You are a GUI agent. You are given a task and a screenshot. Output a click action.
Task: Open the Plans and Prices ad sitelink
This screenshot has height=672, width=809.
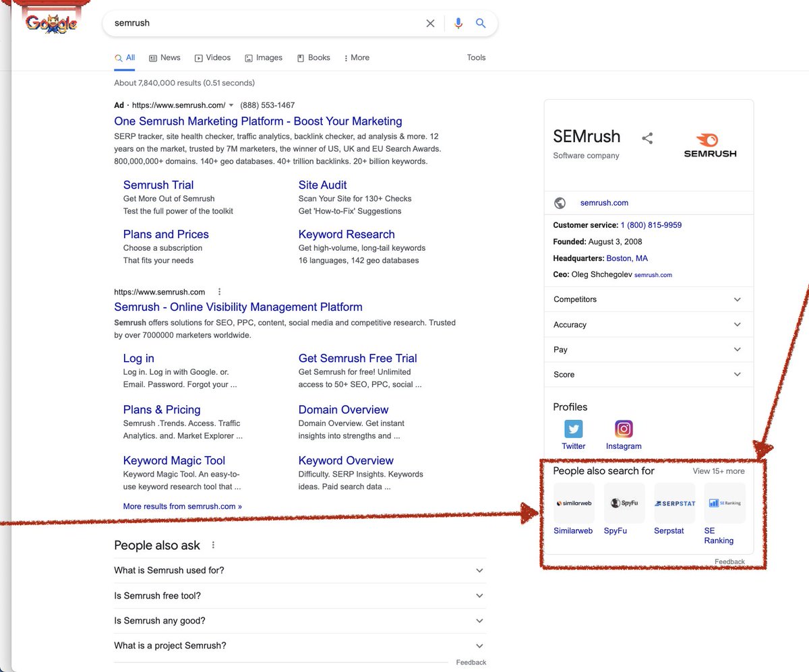(166, 234)
